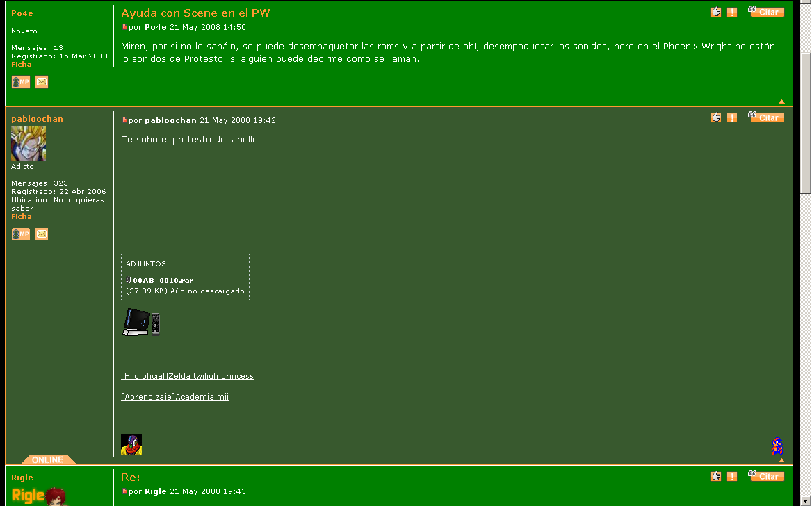Image resolution: width=812 pixels, height=506 pixels.
Task: Click thumbs-up icon on Po4e's post
Action: click(715, 12)
